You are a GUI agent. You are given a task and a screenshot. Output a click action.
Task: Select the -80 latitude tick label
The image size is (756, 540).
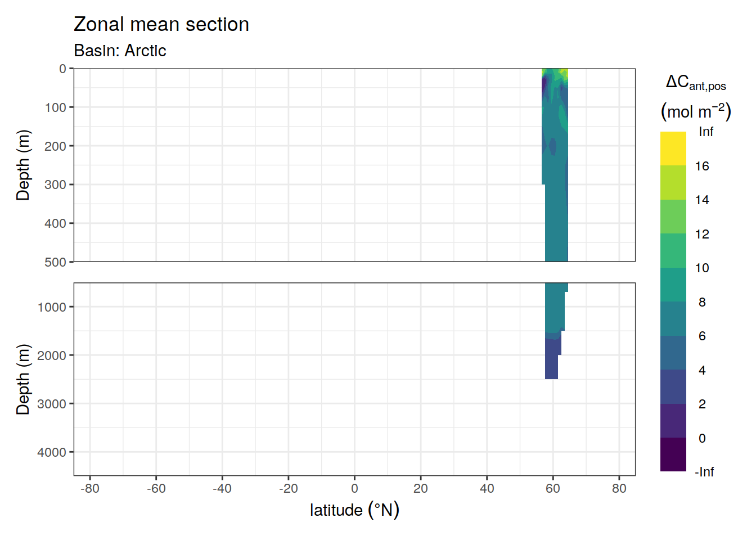click(90, 488)
